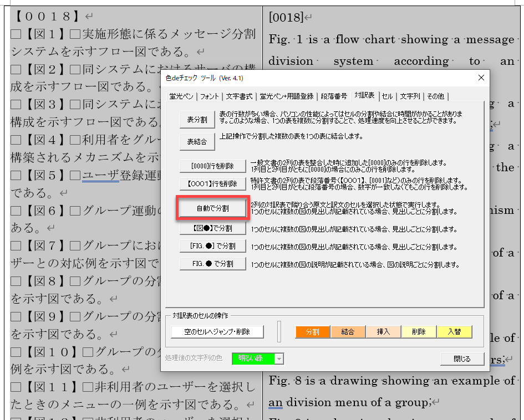Close the dialog with 閉じる button
Viewport: 524px width, 420px height.
click(461, 359)
